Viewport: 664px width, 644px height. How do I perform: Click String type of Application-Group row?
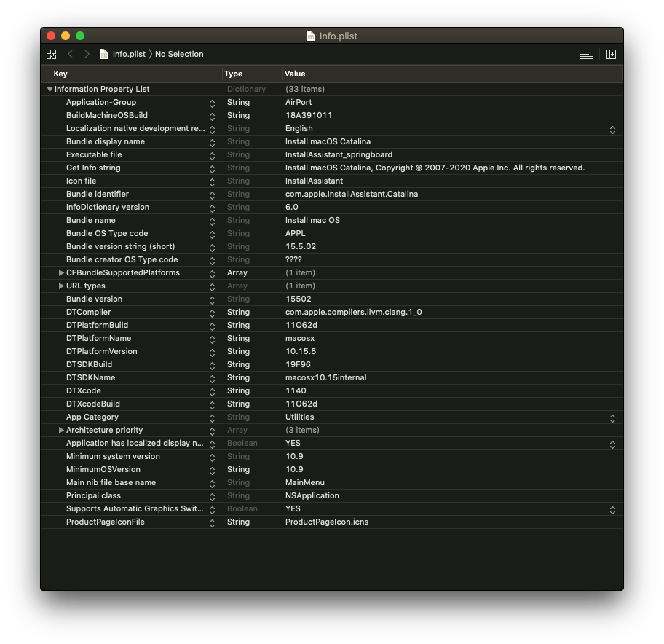tap(238, 103)
